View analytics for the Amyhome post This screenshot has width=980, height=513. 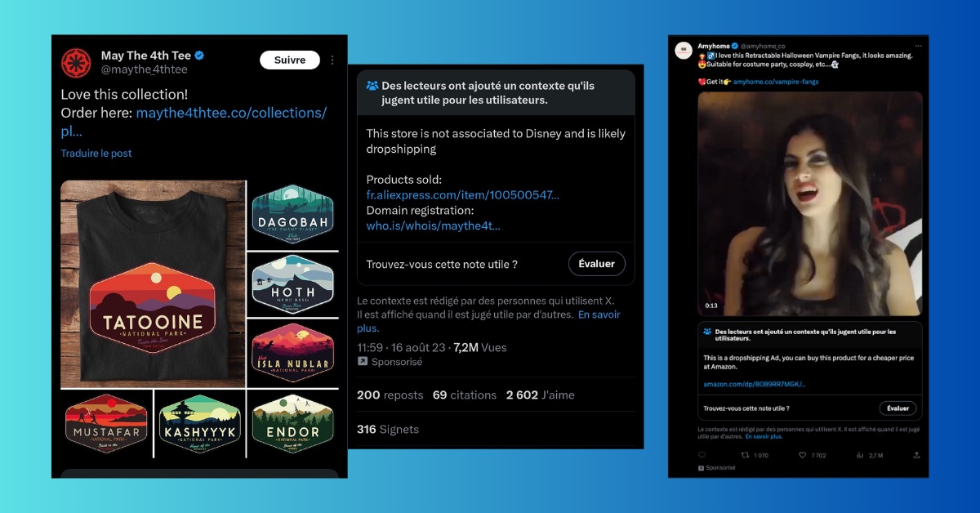pyautogui.click(x=860, y=455)
